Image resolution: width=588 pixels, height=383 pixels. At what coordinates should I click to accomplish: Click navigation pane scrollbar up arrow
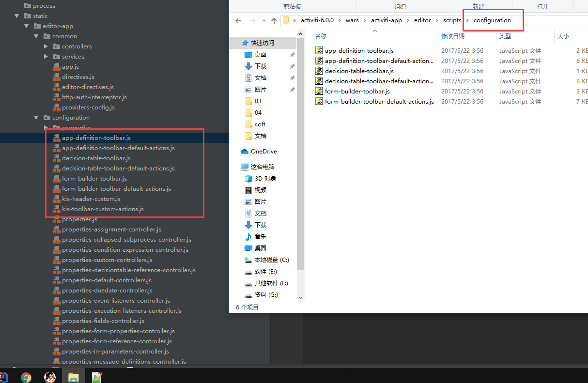pyautogui.click(x=300, y=35)
